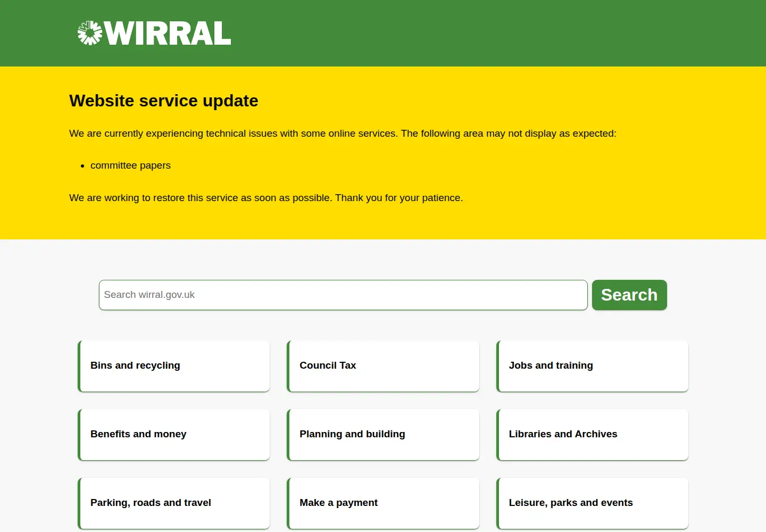Select Leisure, parks and events

click(592, 503)
